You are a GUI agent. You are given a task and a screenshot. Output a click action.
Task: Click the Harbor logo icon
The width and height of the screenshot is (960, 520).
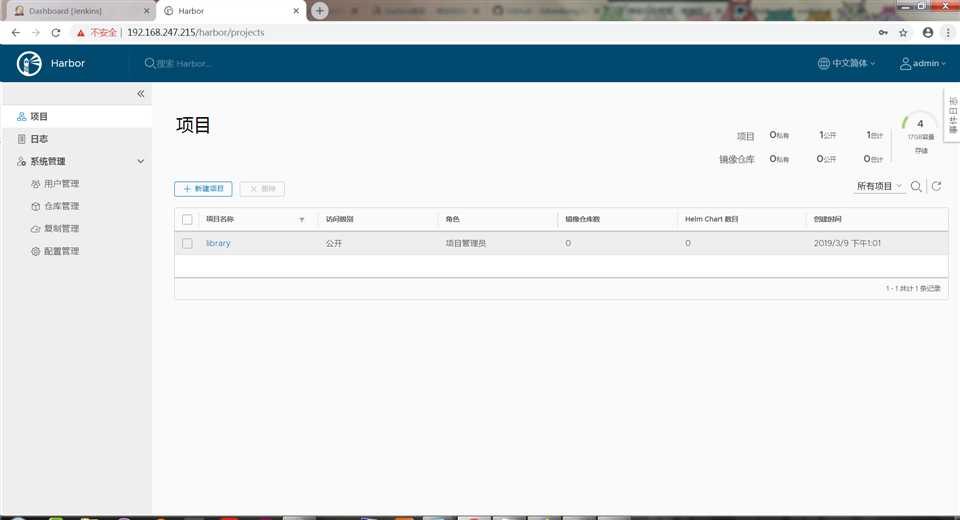[x=29, y=63]
